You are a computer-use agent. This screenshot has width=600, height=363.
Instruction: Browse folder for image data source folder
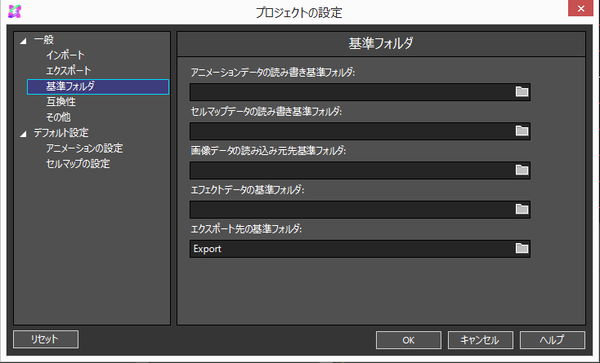point(522,170)
